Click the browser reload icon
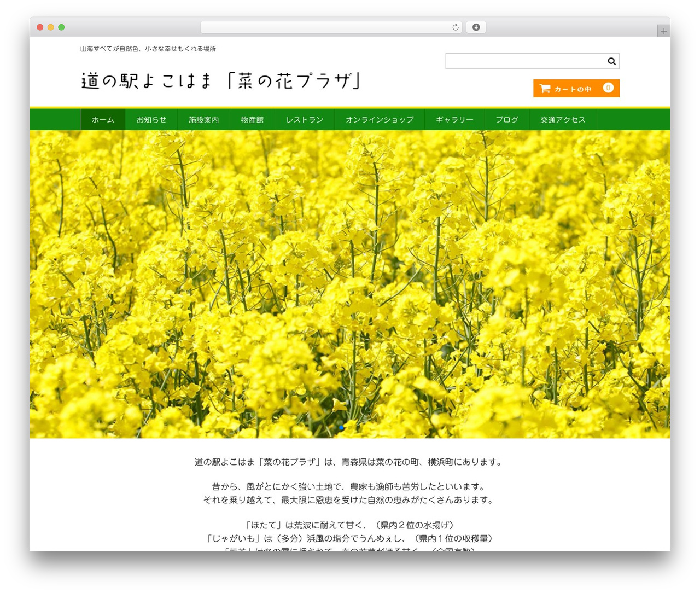Viewport: 700px width, 593px height. [456, 27]
